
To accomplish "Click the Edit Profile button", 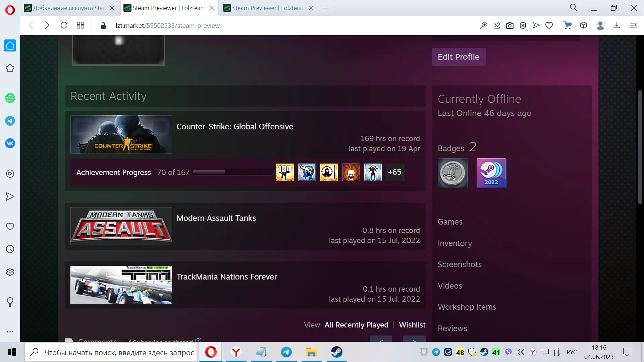I will [x=459, y=57].
